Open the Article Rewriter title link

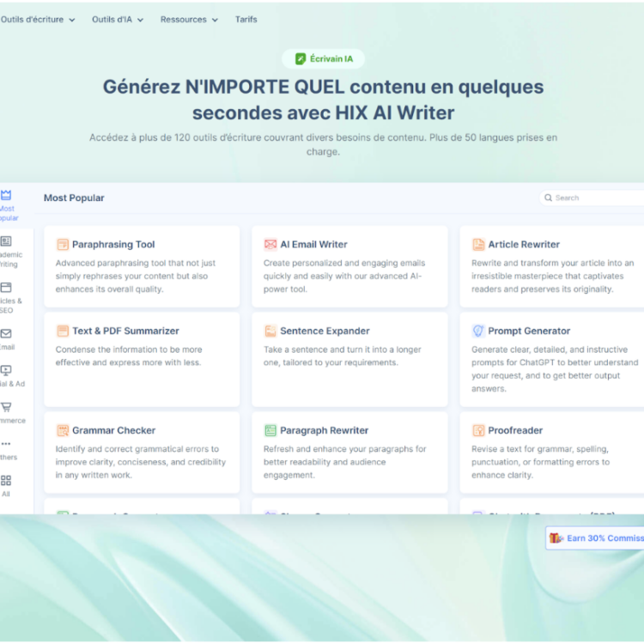click(x=524, y=245)
